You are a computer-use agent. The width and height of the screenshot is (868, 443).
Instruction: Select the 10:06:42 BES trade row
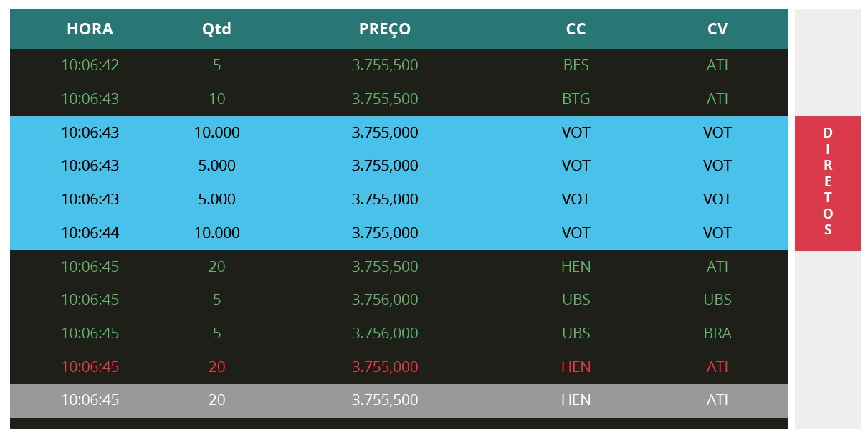(399, 65)
